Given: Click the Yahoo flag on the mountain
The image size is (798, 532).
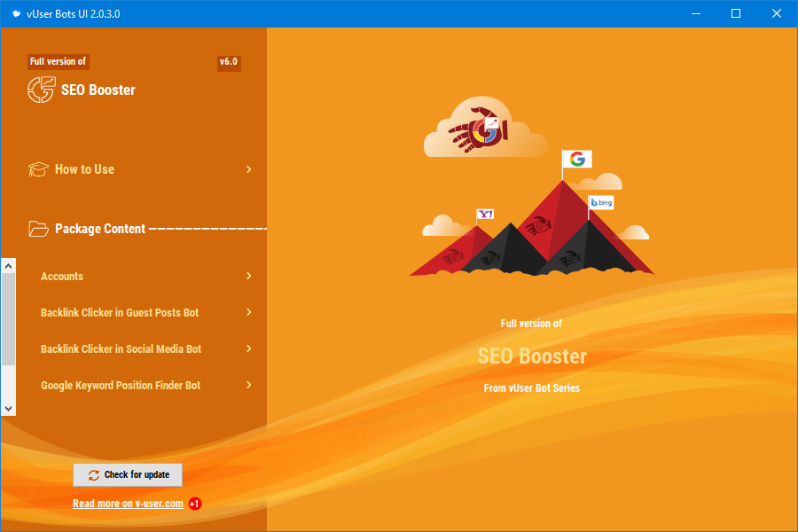Looking at the screenshot, I should (485, 215).
